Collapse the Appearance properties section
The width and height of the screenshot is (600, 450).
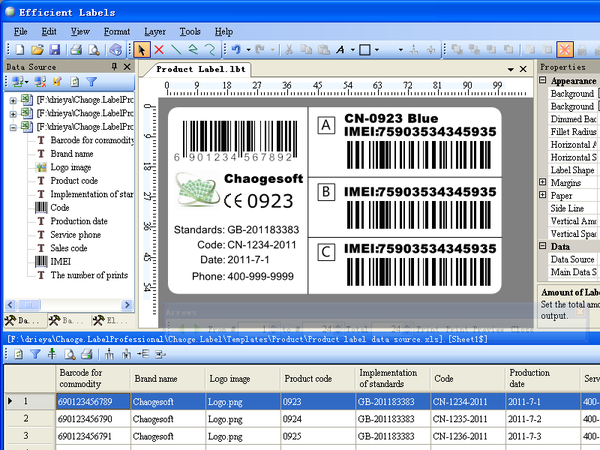coord(543,80)
